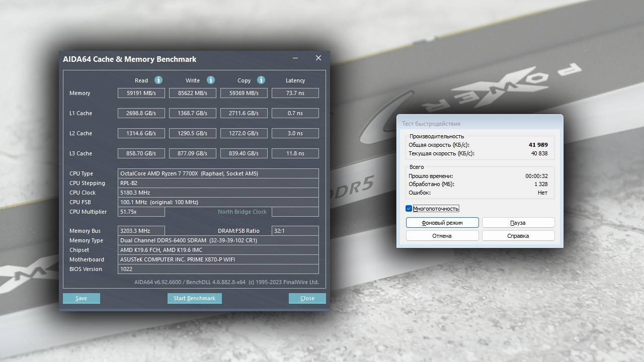Click the Close button at bottom right

pyautogui.click(x=307, y=298)
